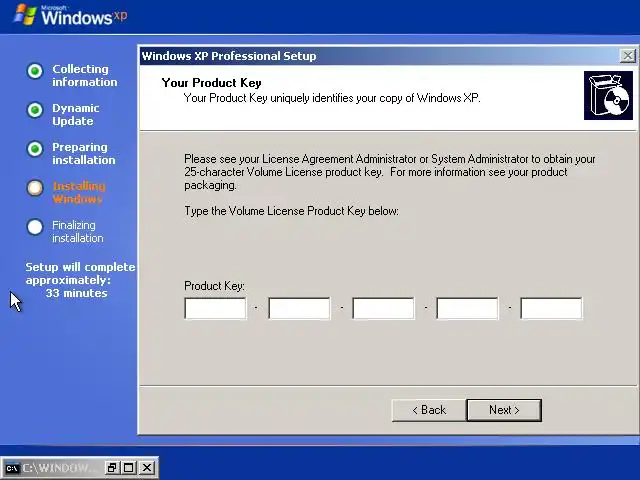This screenshot has width=640, height=480.
Task: Click the Preparing installation step indicator
Action: tap(35, 149)
